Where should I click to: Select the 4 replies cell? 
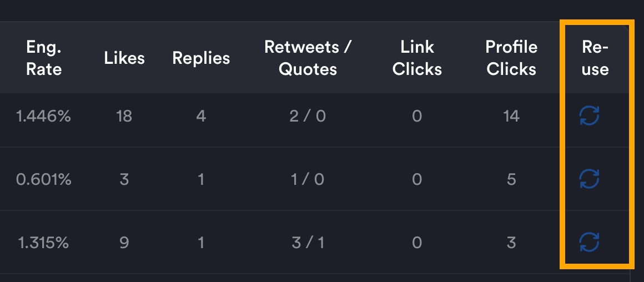point(201,116)
